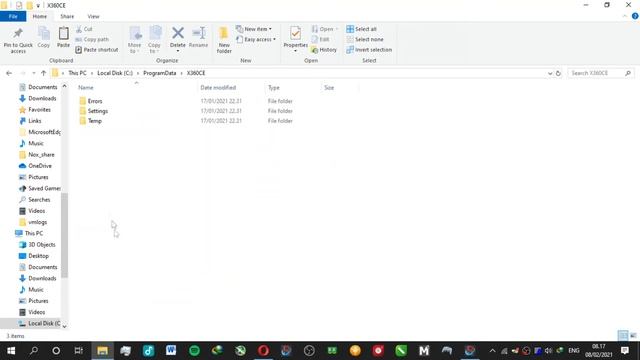The width and height of the screenshot is (640, 360).
Task: Click the Rename ribbon icon
Action: point(199,37)
